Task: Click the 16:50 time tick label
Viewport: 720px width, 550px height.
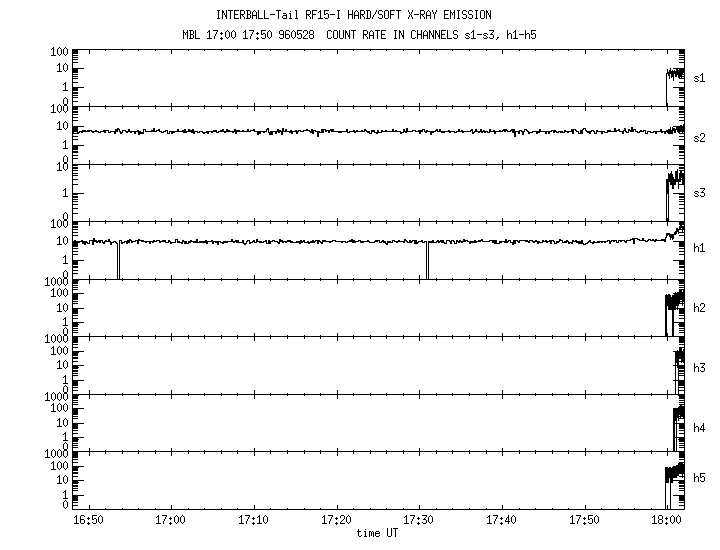Action: [88, 520]
